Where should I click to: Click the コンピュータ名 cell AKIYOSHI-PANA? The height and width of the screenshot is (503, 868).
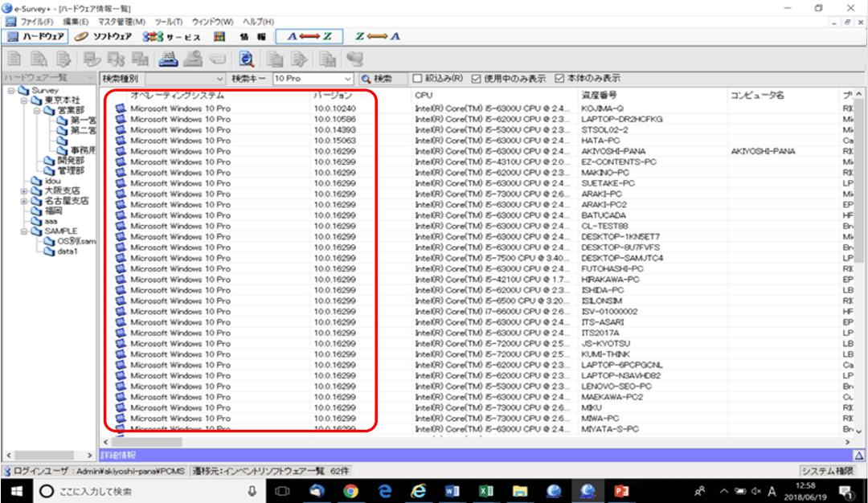click(763, 151)
